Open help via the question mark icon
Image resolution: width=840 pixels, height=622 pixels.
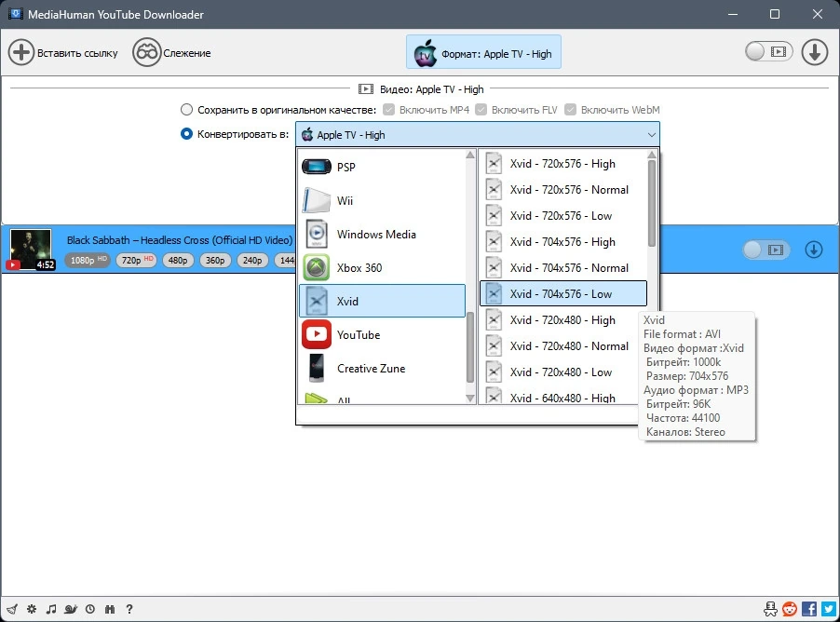[x=129, y=609]
